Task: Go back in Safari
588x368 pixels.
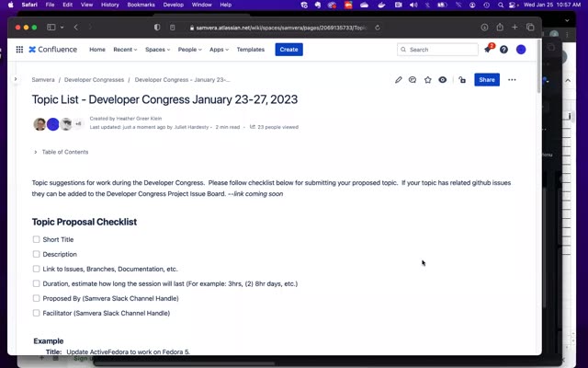Action: point(75,27)
